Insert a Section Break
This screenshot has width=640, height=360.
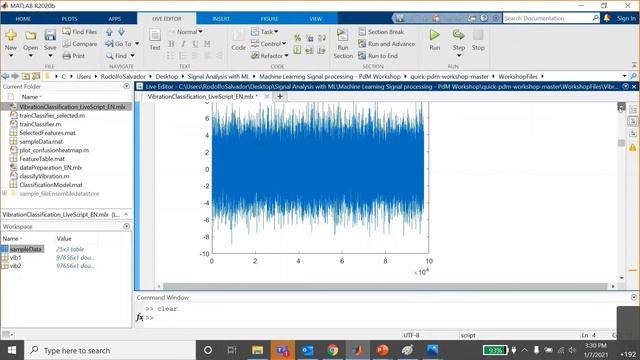click(381, 31)
